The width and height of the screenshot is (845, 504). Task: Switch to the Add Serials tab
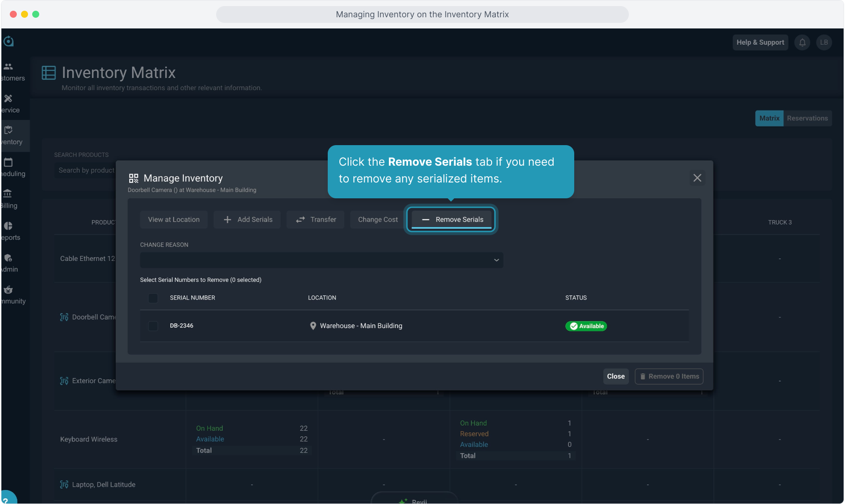pyautogui.click(x=247, y=220)
